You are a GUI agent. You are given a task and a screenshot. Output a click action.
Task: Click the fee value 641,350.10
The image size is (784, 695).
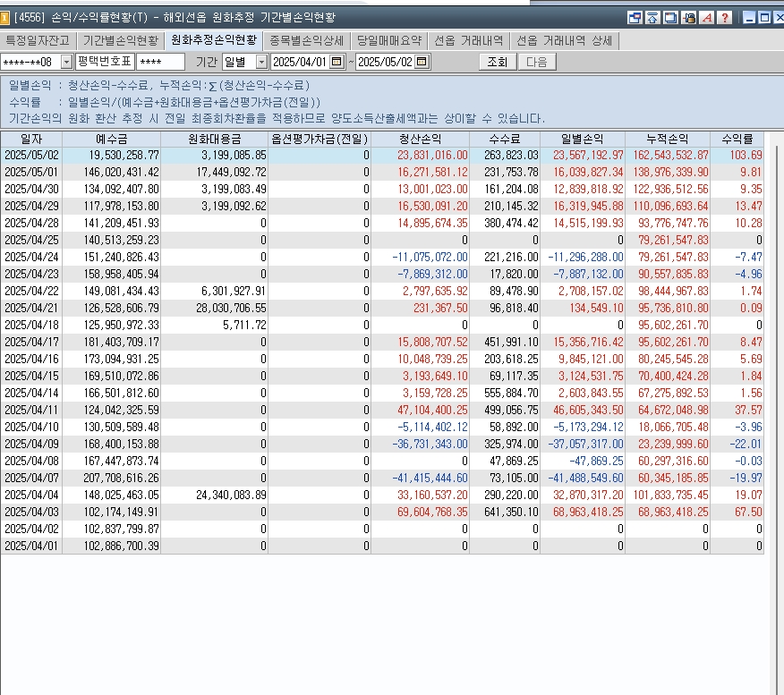point(511,513)
